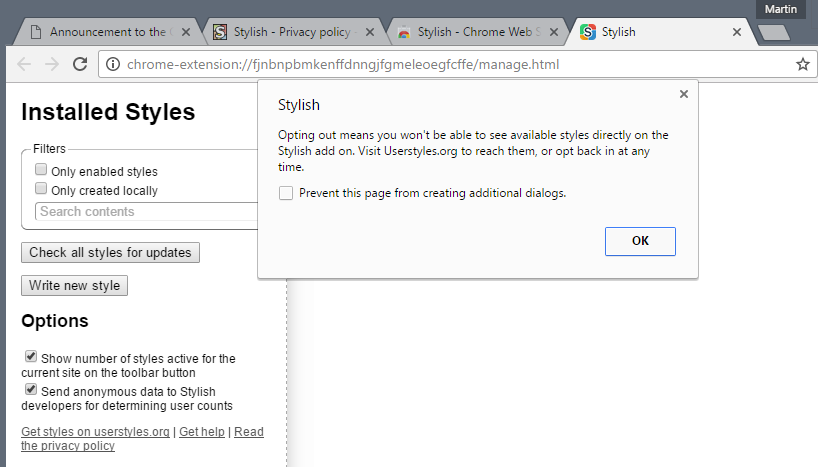Close the Stylish Chrome Web Store tab

point(554,32)
